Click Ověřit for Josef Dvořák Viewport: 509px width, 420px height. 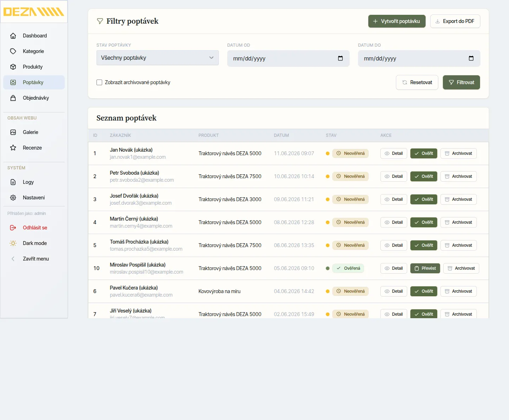424,199
